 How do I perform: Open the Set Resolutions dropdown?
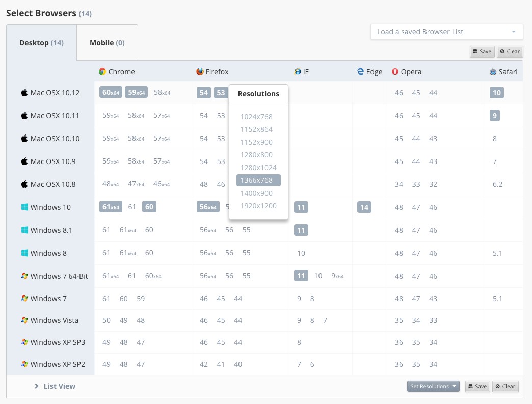(x=433, y=386)
